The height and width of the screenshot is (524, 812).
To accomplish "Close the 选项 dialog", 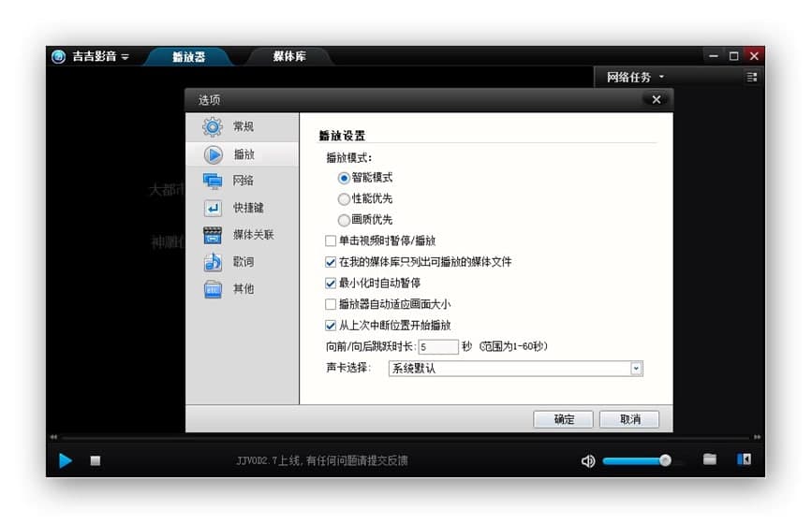I will click(657, 99).
